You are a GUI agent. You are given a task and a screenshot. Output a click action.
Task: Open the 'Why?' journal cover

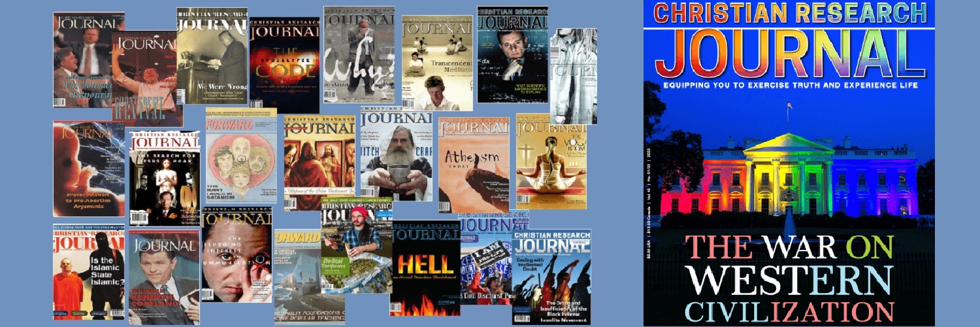359,54
